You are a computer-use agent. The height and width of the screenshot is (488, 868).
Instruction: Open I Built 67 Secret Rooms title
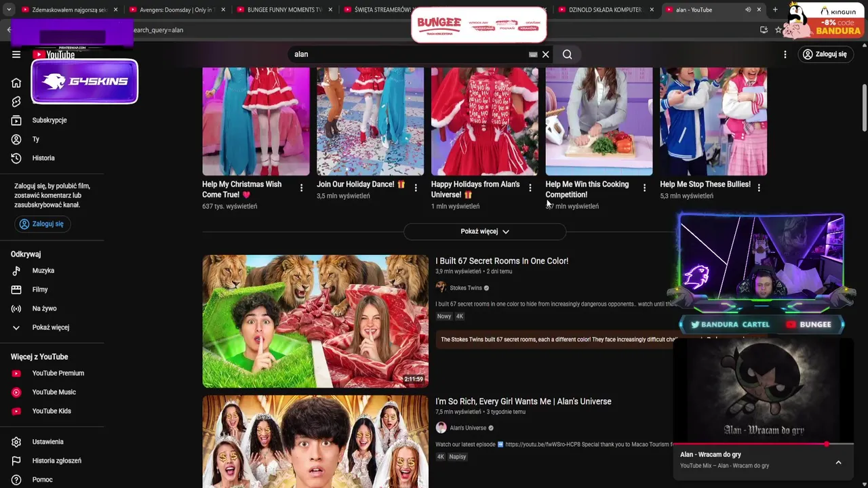(x=502, y=261)
